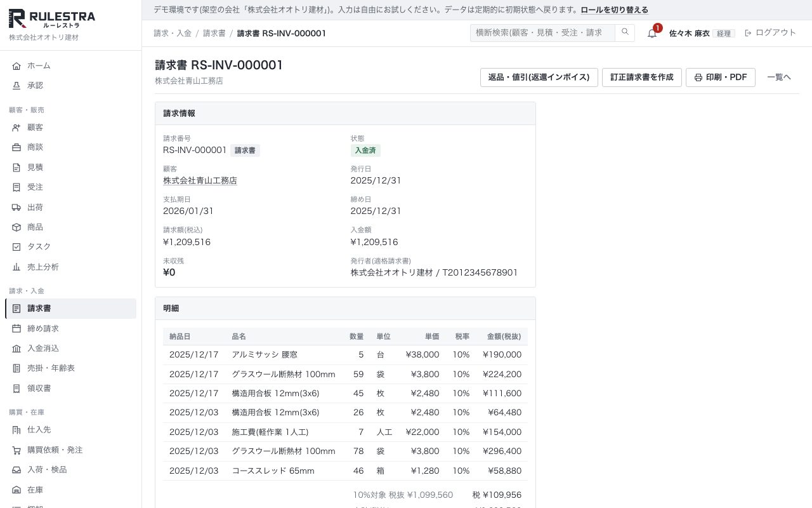The image size is (812, 508).
Task: Click the 在庫 warehouse icon
Action: 16,490
